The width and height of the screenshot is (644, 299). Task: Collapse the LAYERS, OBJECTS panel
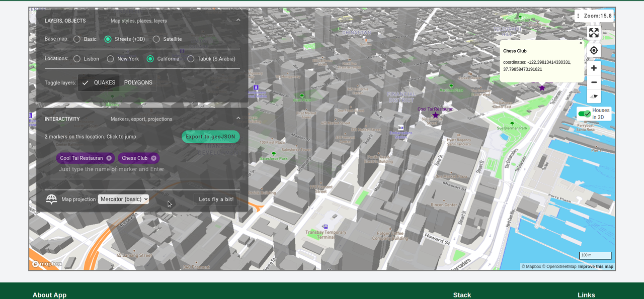coord(238,21)
